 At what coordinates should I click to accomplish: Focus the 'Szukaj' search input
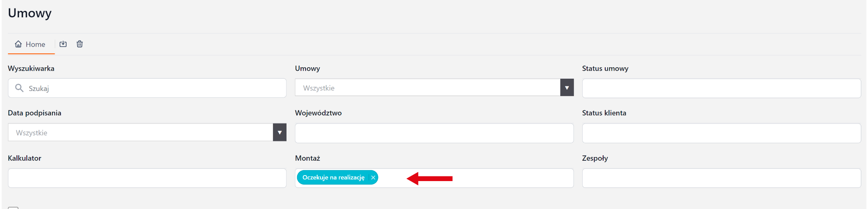[153, 88]
